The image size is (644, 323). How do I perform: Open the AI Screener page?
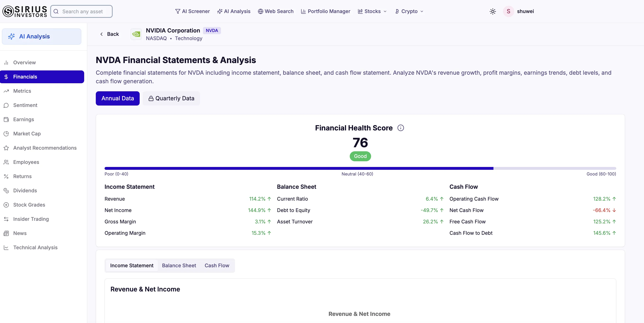pos(192,11)
